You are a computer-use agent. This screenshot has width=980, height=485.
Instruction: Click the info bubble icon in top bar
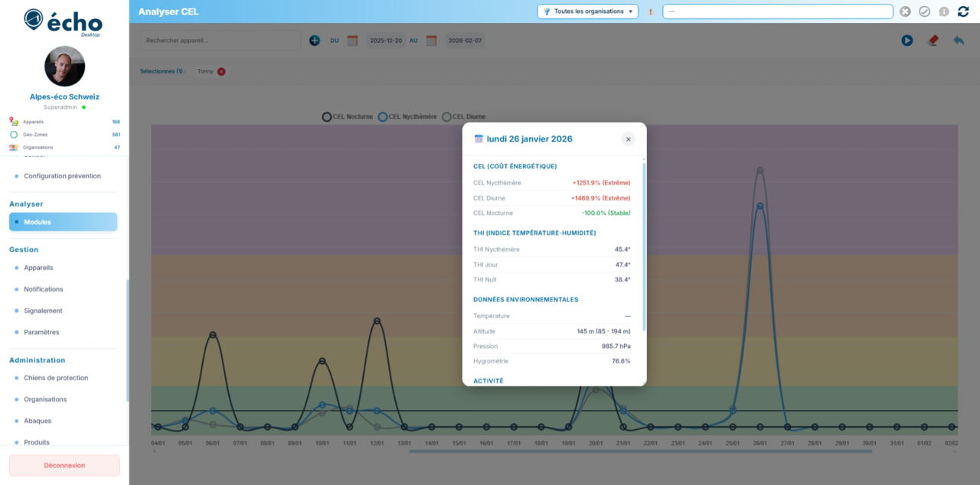pyautogui.click(x=945, y=11)
